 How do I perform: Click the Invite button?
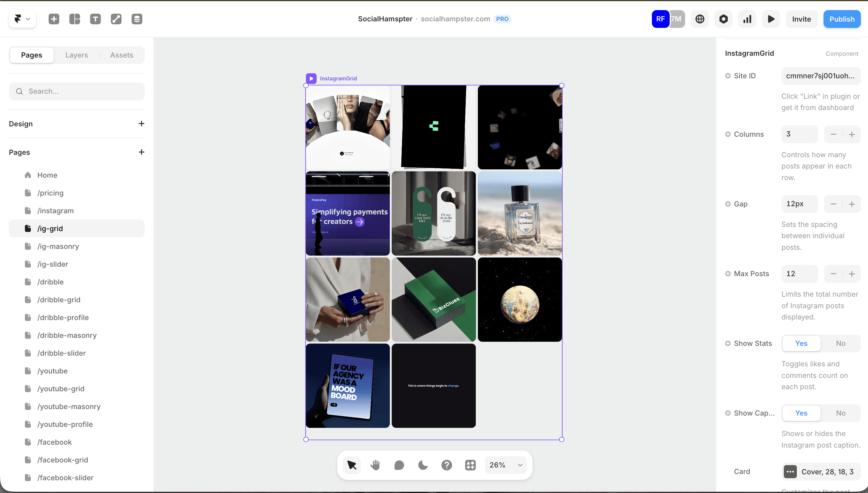tap(801, 19)
